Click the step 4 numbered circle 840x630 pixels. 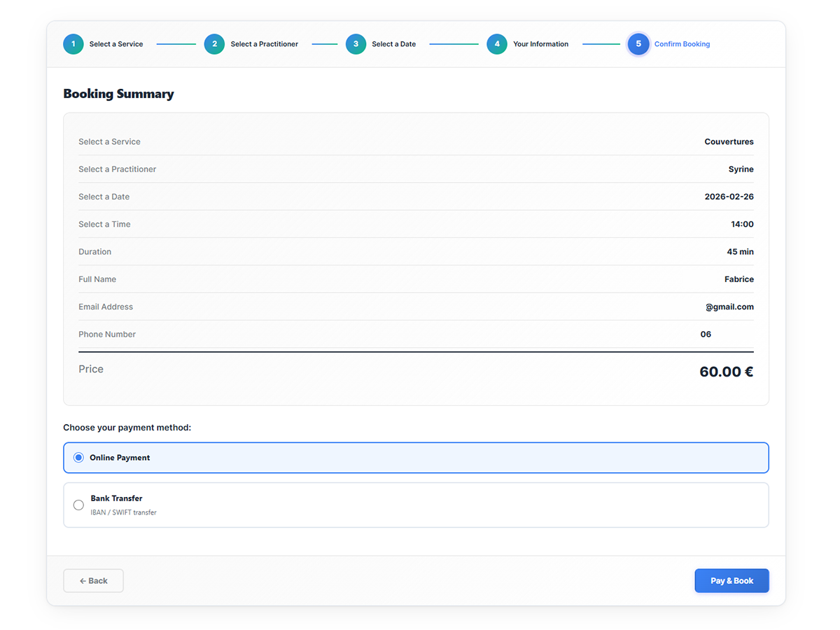click(497, 44)
